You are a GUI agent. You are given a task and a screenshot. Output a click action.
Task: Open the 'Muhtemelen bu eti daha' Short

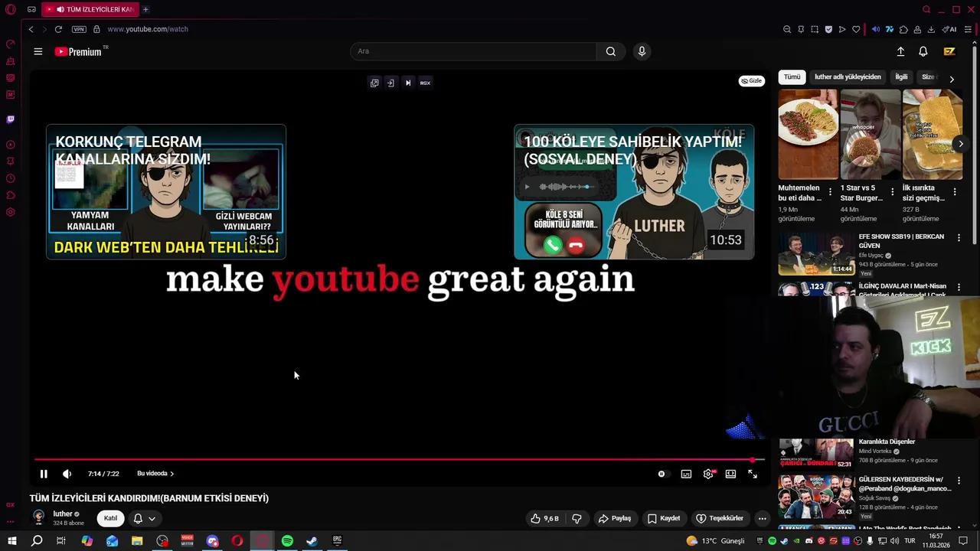pos(808,135)
